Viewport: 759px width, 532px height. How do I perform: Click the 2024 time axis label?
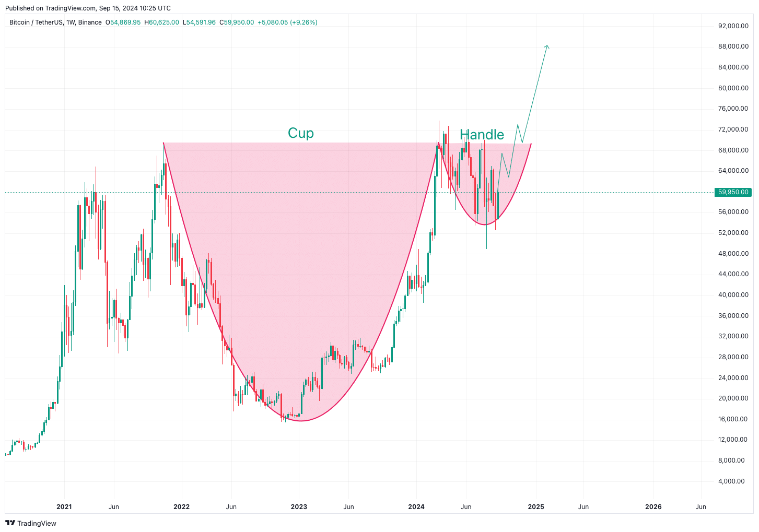click(x=416, y=507)
